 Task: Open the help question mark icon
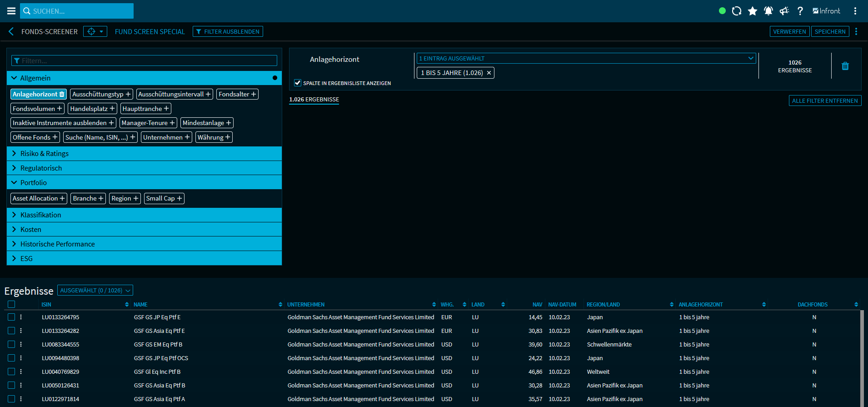click(x=800, y=11)
